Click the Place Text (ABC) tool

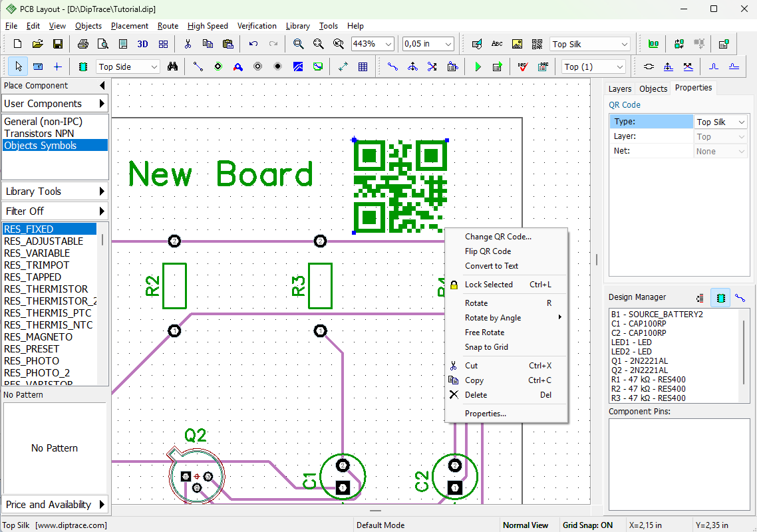(497, 44)
